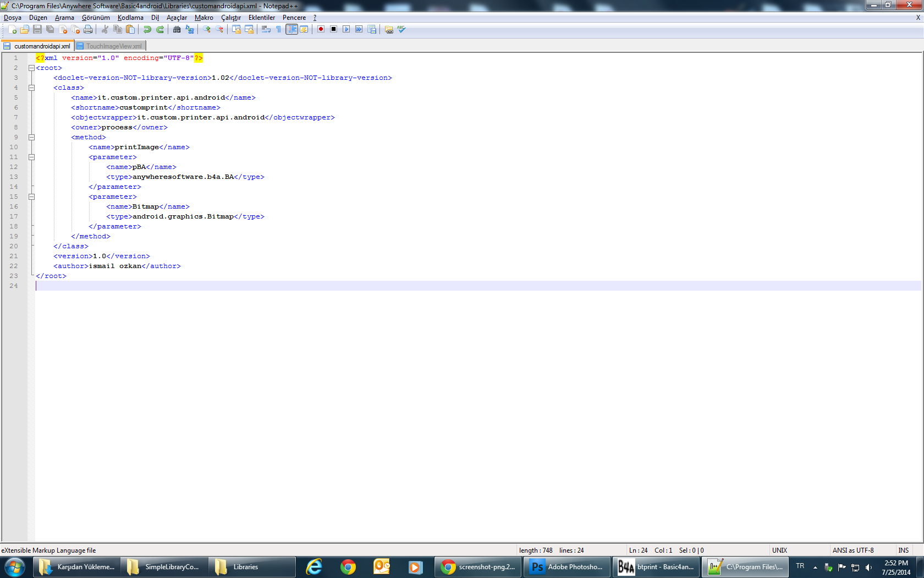Play back the recorded macro

coord(346,29)
